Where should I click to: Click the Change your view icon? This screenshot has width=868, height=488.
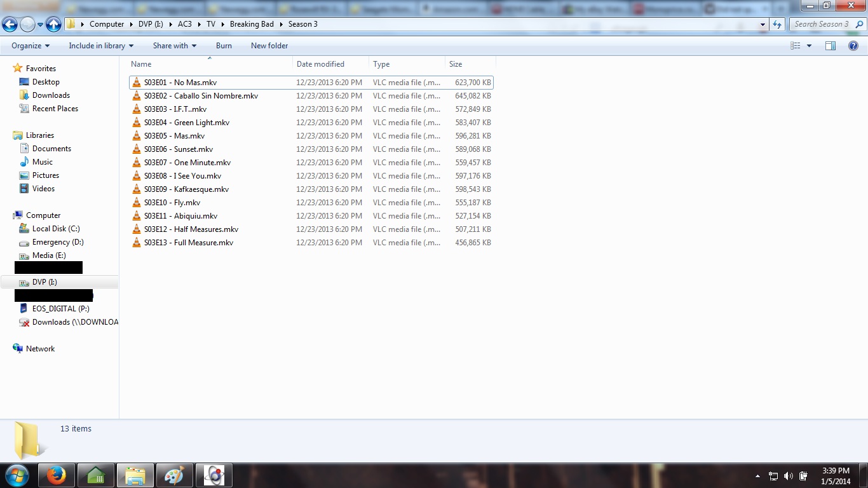coord(796,46)
